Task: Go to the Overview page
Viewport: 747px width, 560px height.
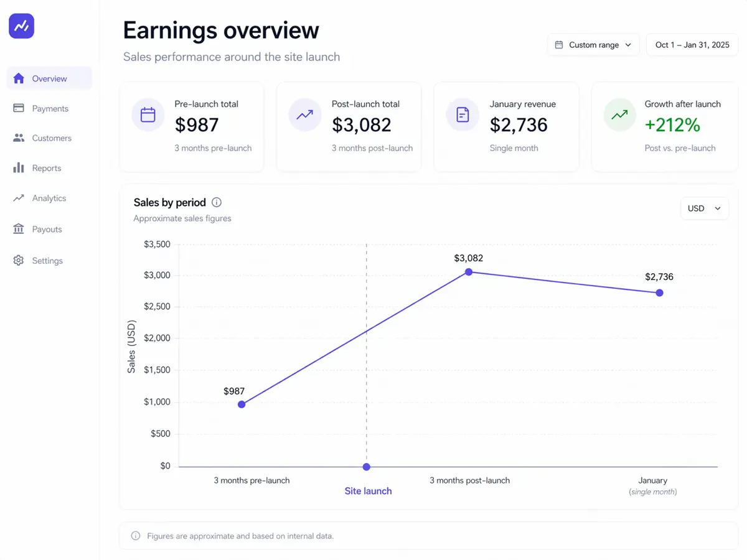Action: coord(49,78)
